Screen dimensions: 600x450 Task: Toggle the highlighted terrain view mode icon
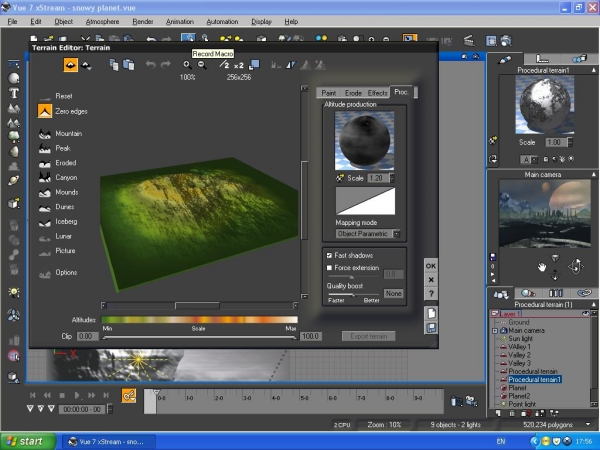(71, 65)
